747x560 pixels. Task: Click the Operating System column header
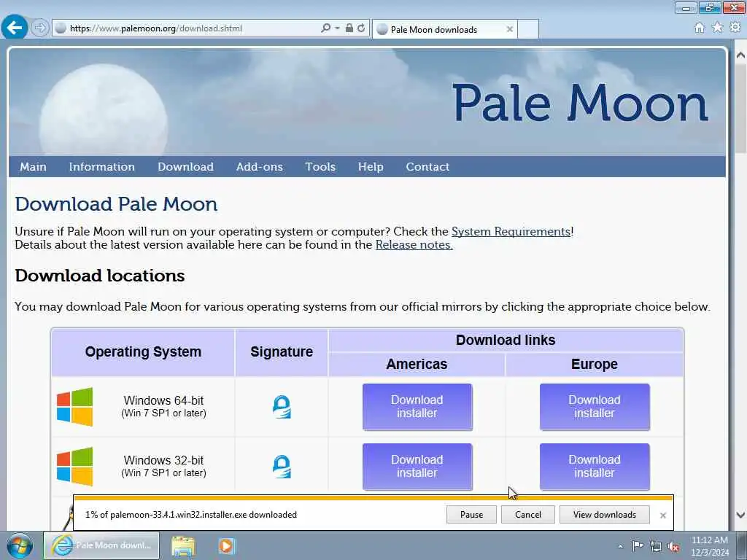click(143, 352)
